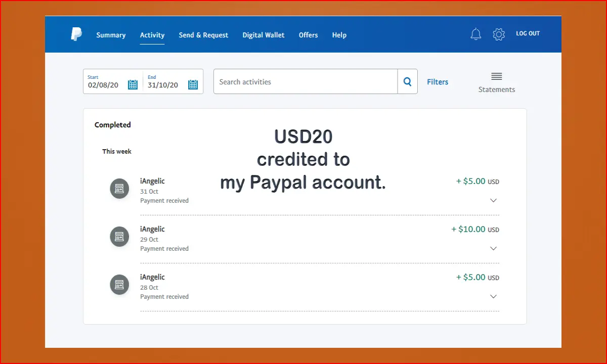Click the search magnifier button
607x364 pixels.
coord(407,81)
